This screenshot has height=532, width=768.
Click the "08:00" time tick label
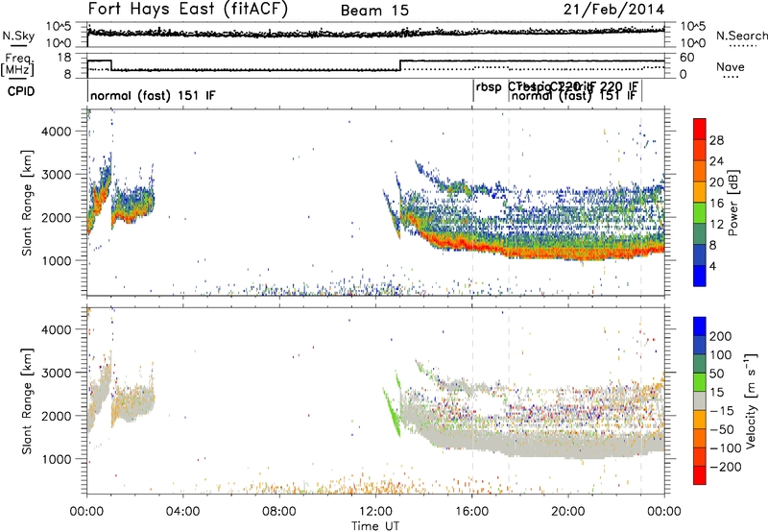(x=279, y=512)
